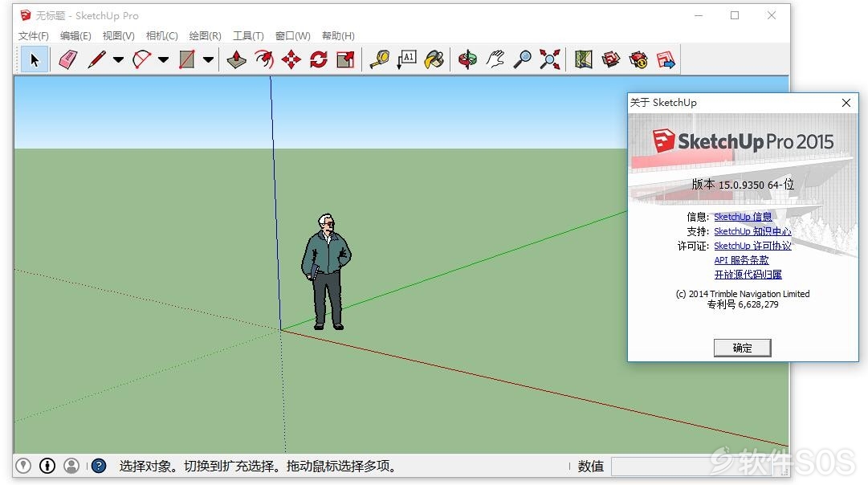Open the Extension Warehouse icon
The width and height of the screenshot is (868, 485).
(638, 59)
